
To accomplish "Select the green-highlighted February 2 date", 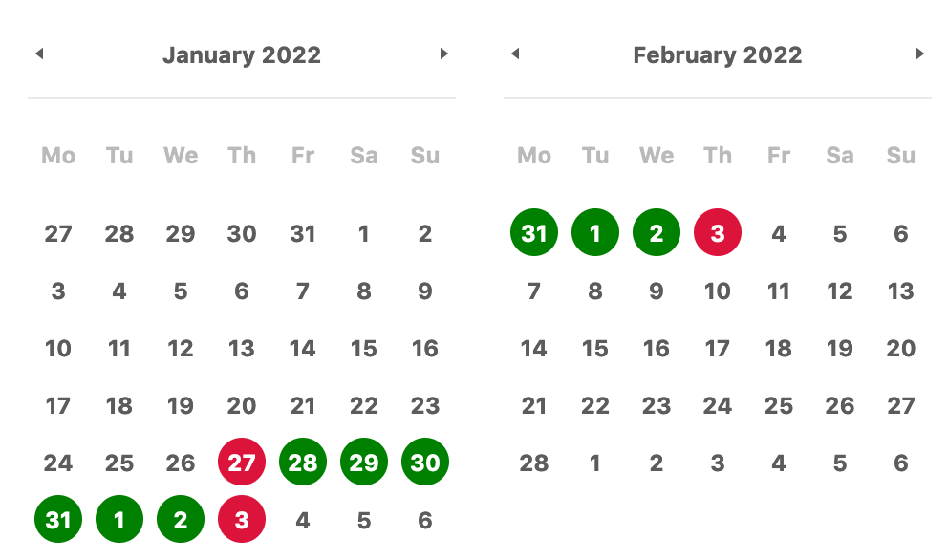I will (657, 232).
